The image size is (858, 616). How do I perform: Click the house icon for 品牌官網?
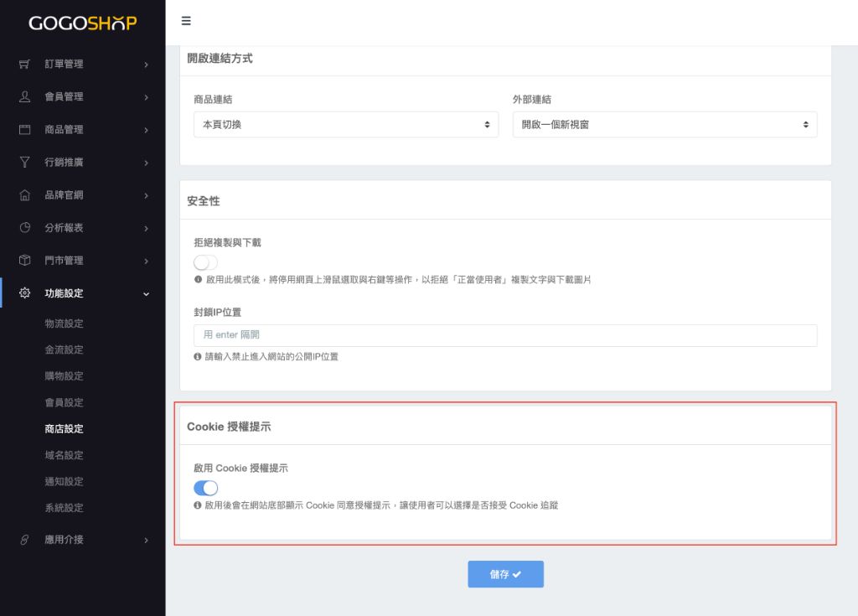[x=24, y=195]
